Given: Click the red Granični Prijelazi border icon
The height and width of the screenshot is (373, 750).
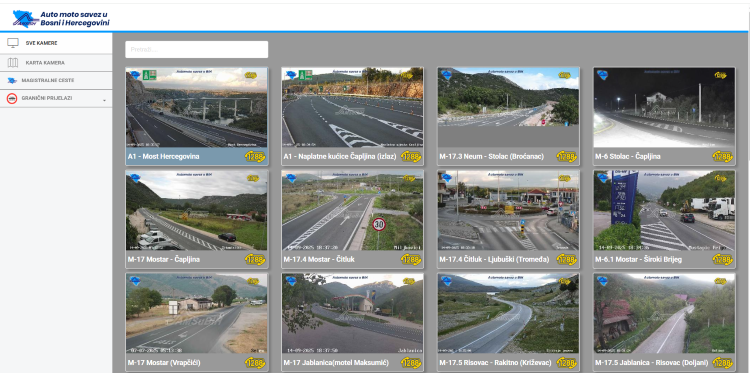Looking at the screenshot, I should pyautogui.click(x=12, y=98).
